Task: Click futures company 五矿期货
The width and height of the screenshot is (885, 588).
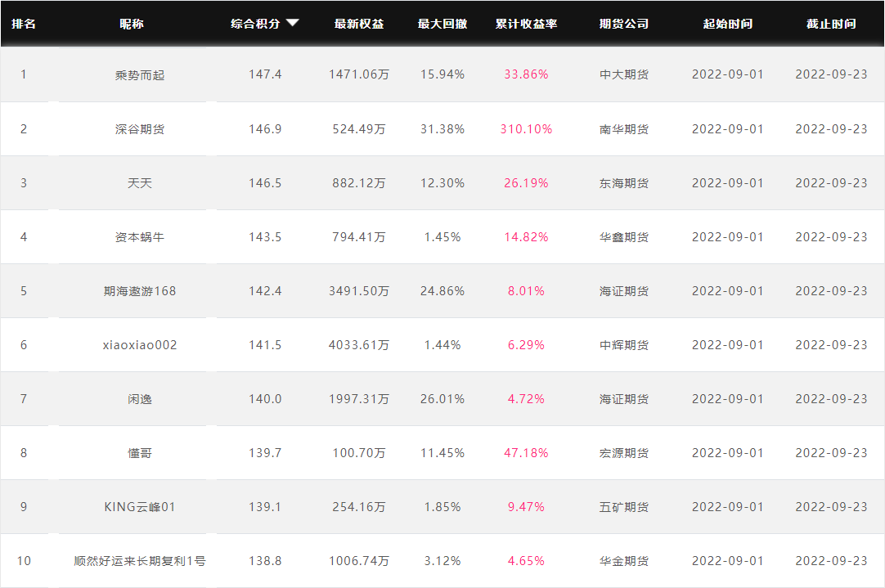Action: 624,507
